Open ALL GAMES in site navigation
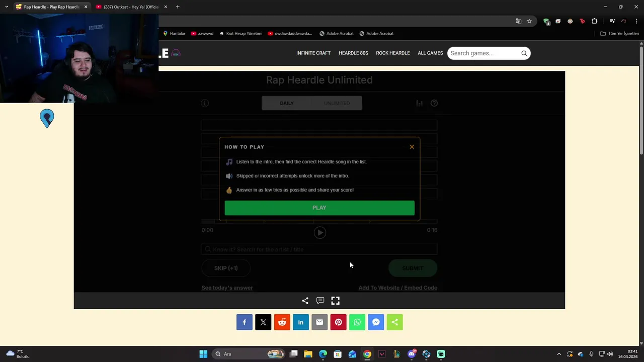The width and height of the screenshot is (644, 362). (x=430, y=53)
